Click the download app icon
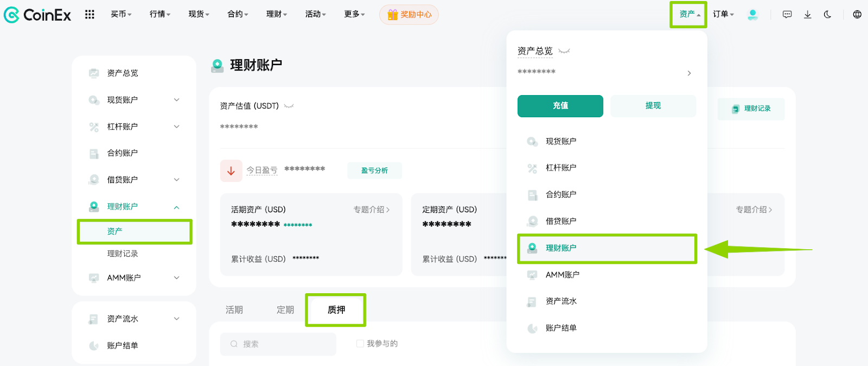Screen dimensions: 868x366 point(808,15)
